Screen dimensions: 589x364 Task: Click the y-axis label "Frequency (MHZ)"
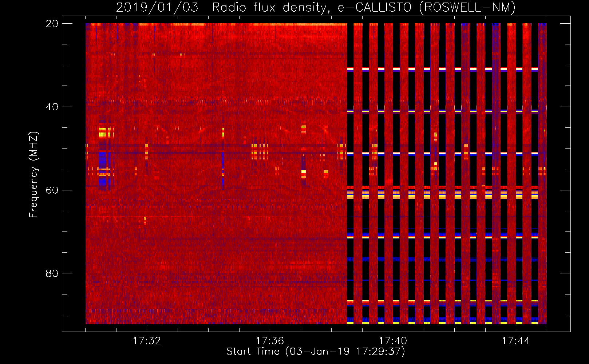[x=33, y=175]
